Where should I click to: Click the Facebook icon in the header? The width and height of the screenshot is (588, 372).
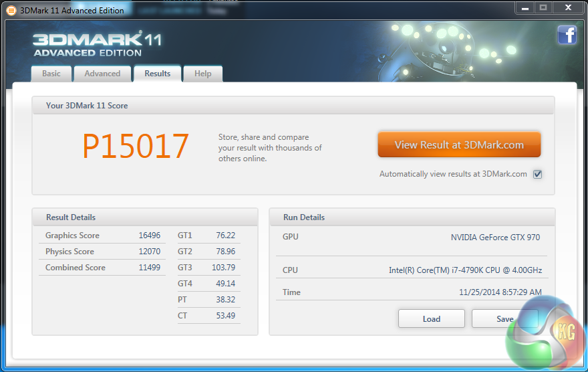(567, 35)
